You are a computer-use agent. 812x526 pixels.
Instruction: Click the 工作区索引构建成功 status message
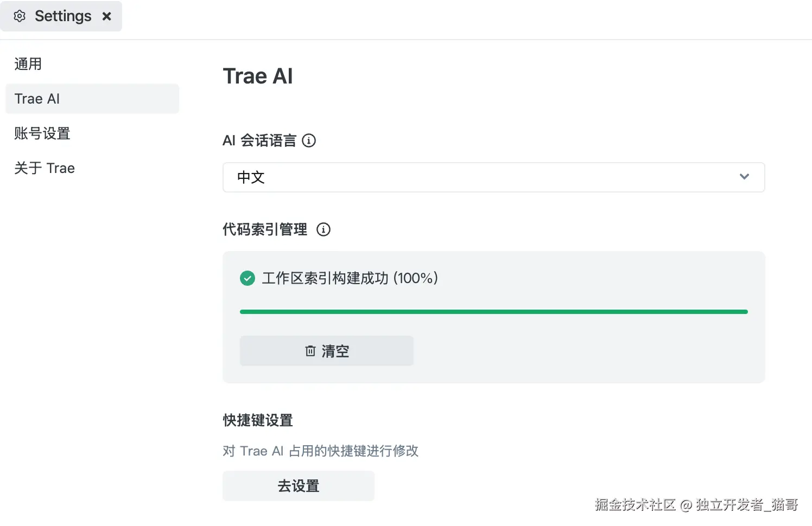(x=350, y=278)
